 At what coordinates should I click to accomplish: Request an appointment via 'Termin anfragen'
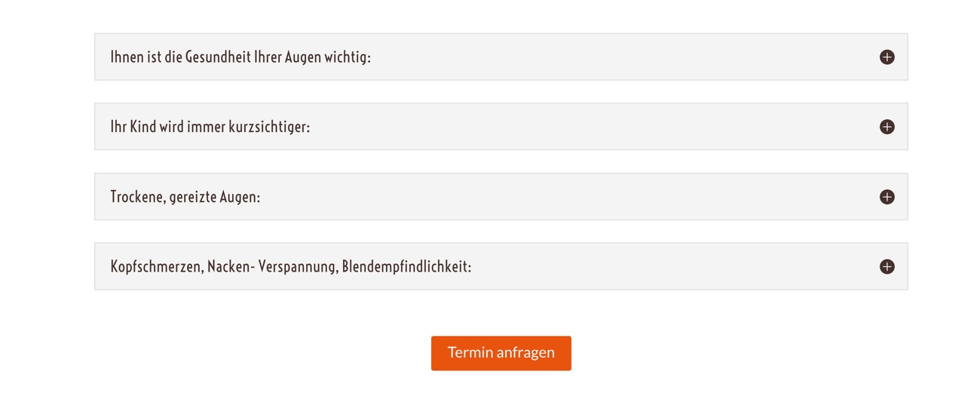501,353
